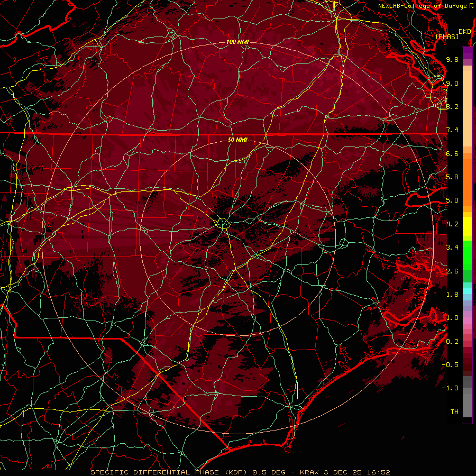Click the 5.0 value on the color scale
The height and width of the screenshot is (476, 476).
pyautogui.click(x=452, y=200)
